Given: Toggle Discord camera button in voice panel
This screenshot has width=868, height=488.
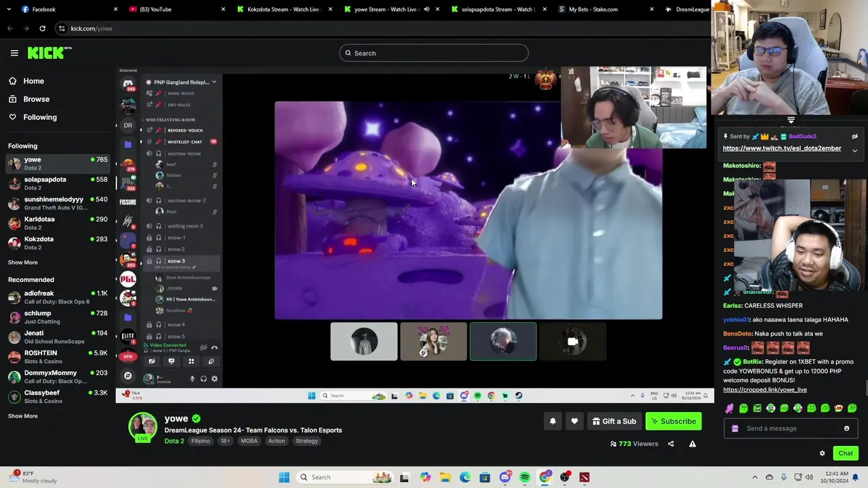Looking at the screenshot, I should coord(152,361).
